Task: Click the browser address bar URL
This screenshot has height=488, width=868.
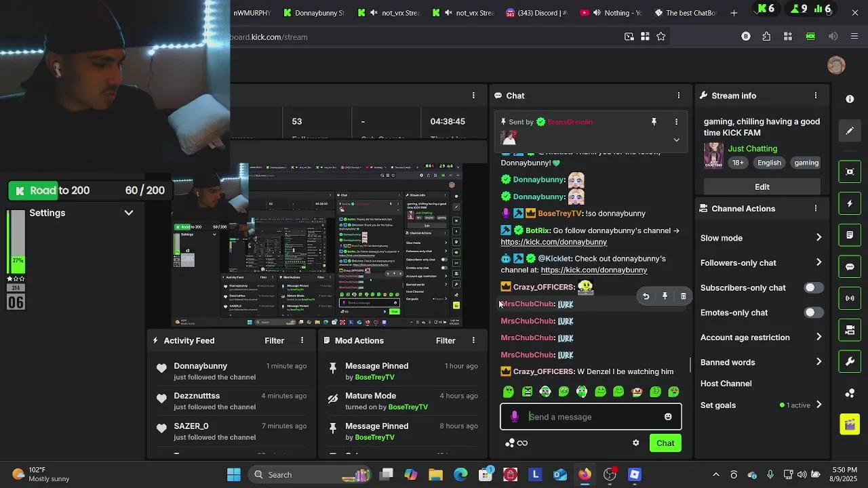Action: (x=270, y=37)
